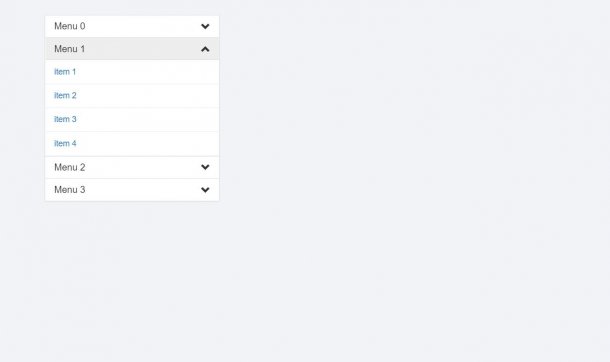Click the down chevron beside Menu 2
The image size is (610, 362).
coord(205,167)
